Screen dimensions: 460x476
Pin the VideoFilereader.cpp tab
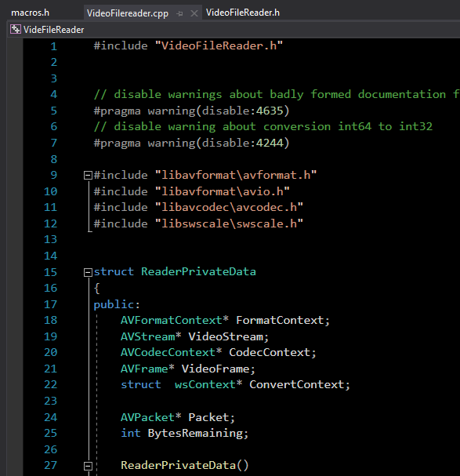(179, 13)
